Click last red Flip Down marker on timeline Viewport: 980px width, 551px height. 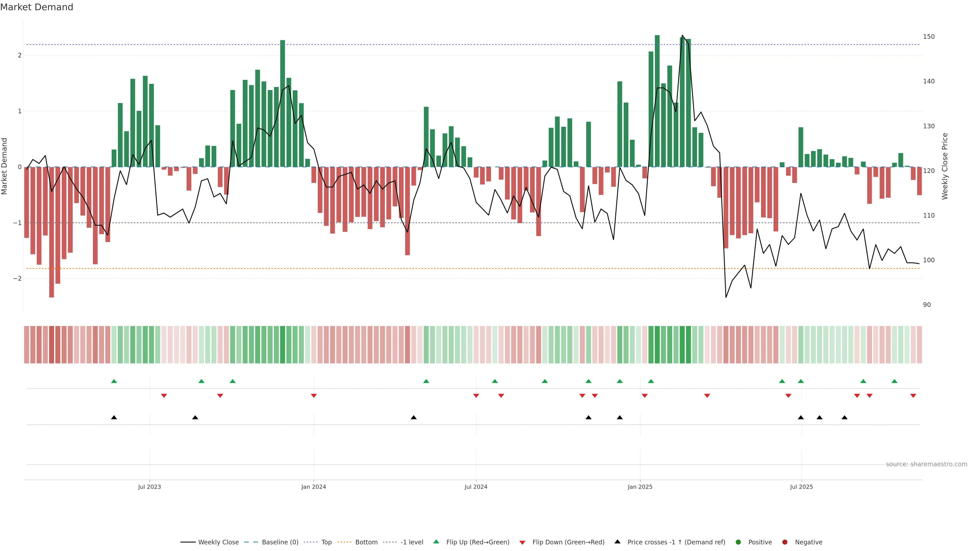(x=913, y=396)
